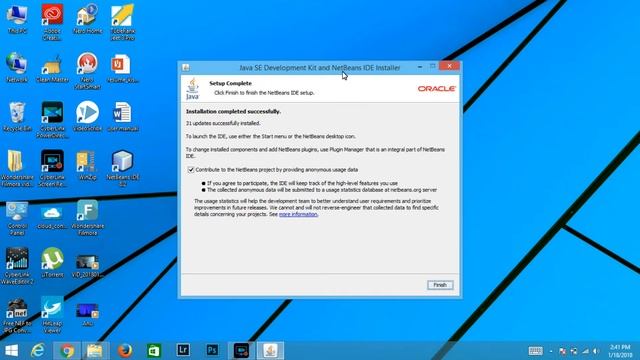Viewport: 640px width, 360px height.
Task: Launch uTorrent from the desktop
Action: pyautogui.click(x=52, y=263)
